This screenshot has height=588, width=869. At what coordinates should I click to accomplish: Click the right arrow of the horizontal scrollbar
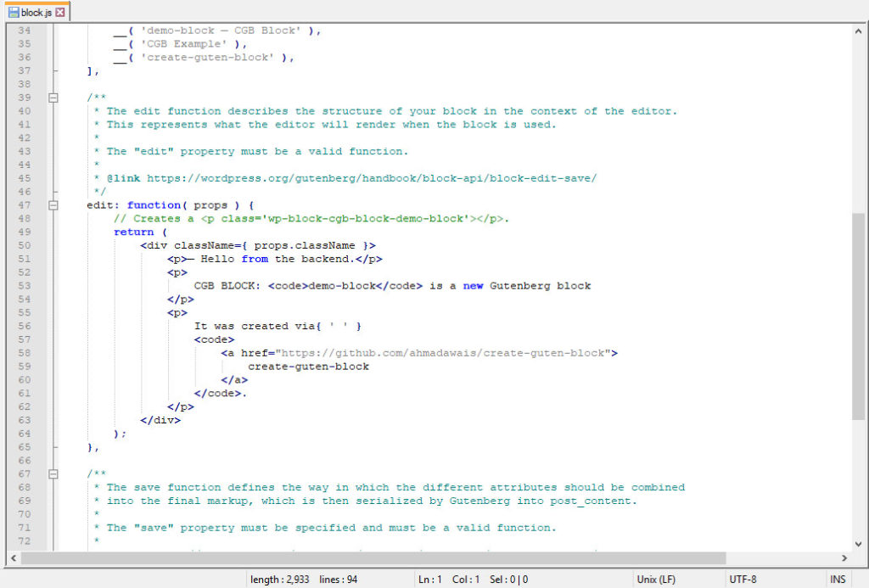[845, 557]
